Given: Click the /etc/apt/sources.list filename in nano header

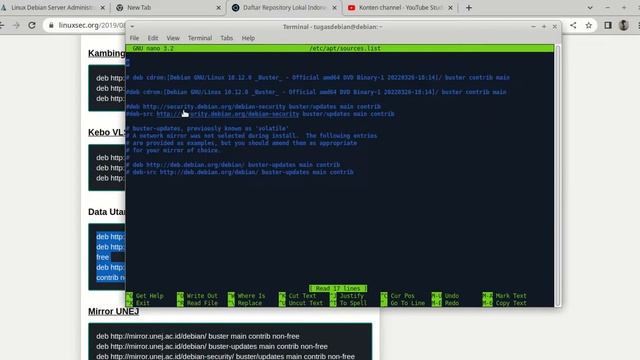Looking at the screenshot, I should point(345,48).
